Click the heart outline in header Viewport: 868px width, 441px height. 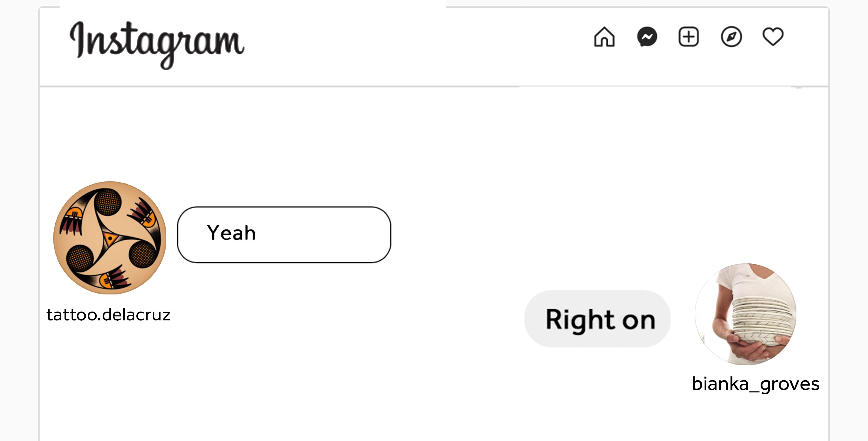click(773, 37)
